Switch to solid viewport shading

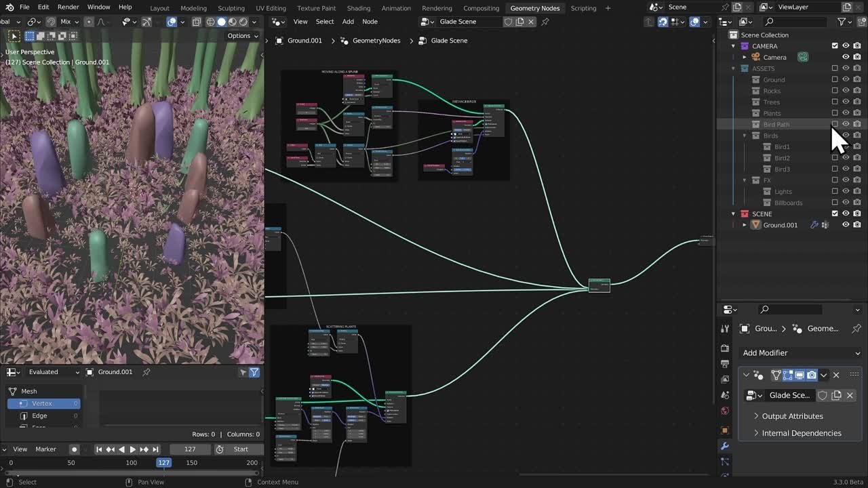pyautogui.click(x=222, y=22)
